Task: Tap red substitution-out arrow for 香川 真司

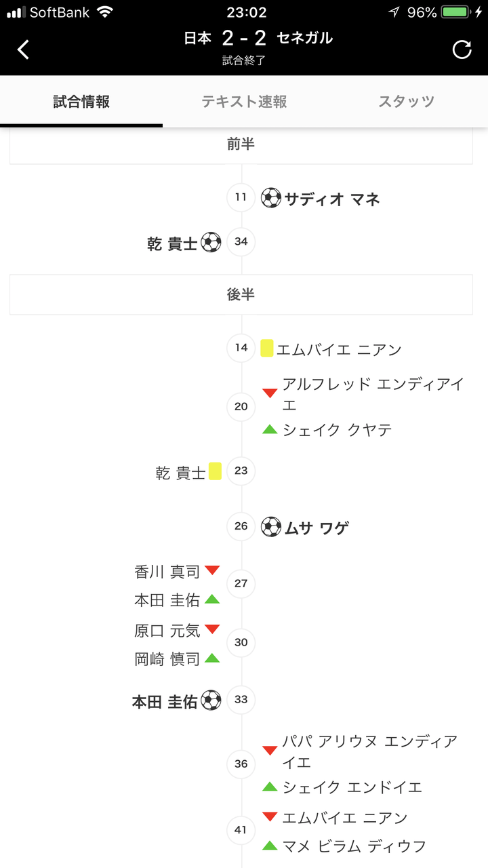Action: point(212,570)
